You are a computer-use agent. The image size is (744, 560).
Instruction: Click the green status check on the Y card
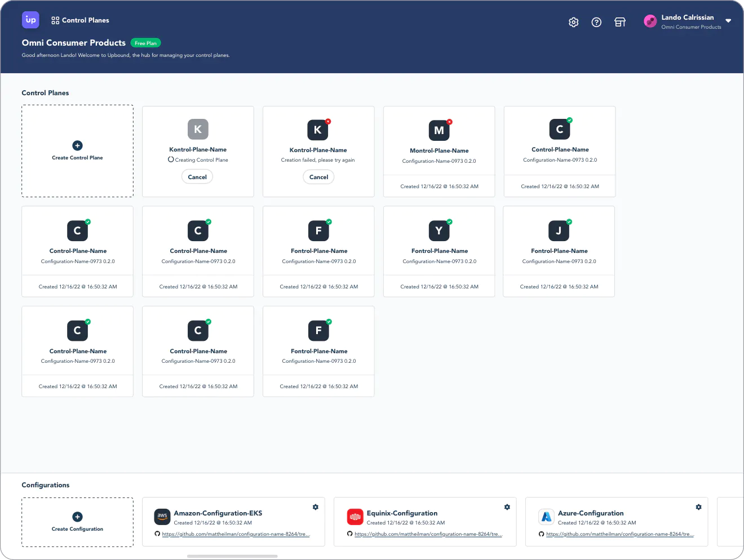click(x=449, y=222)
